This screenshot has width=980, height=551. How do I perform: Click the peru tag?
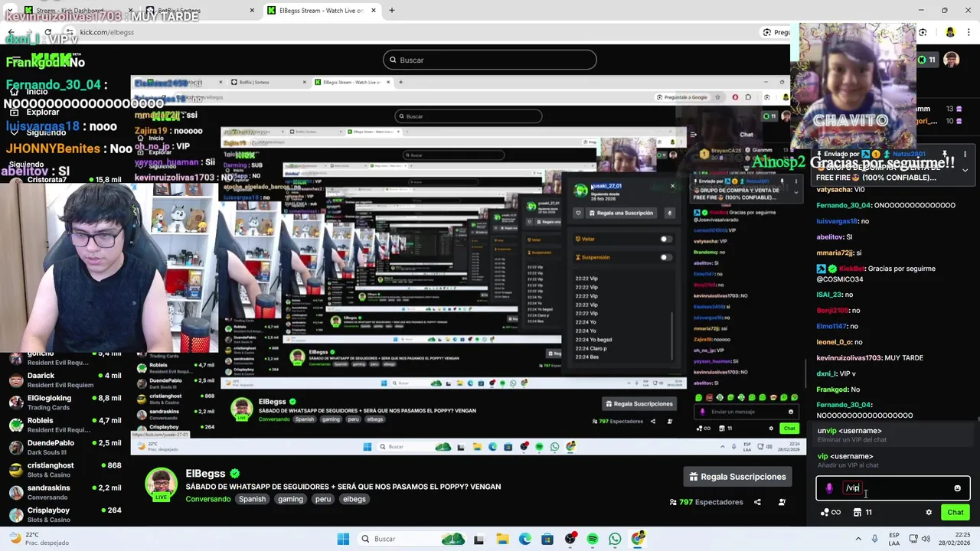click(x=323, y=499)
